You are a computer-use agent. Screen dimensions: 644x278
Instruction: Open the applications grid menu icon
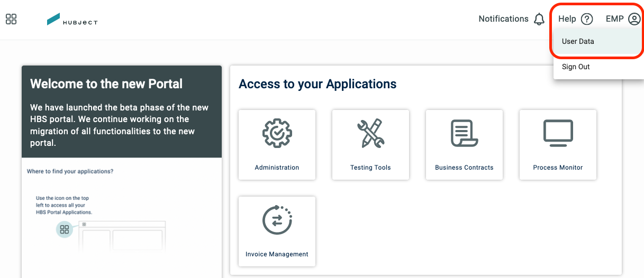pos(11,20)
